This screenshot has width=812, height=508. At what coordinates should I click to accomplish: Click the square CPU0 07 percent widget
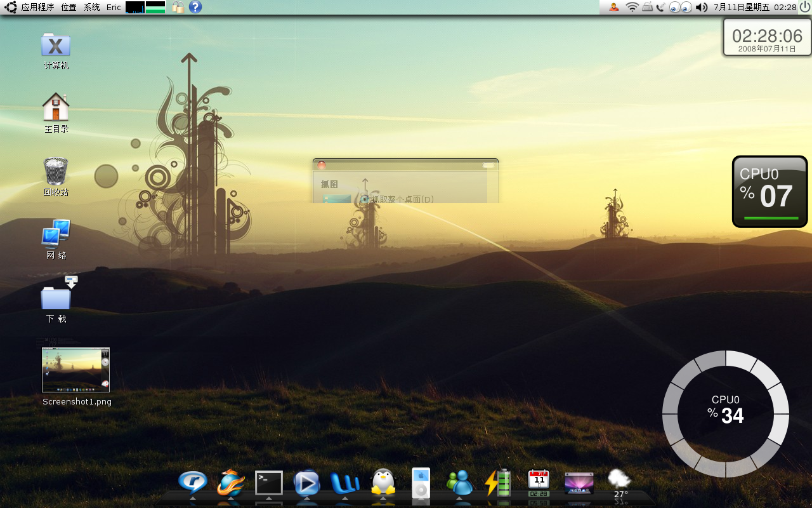tap(769, 192)
